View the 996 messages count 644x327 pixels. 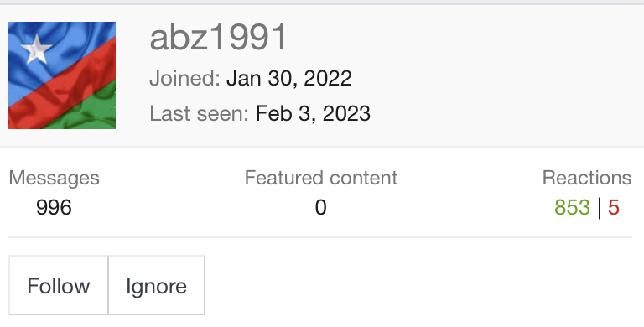(x=54, y=207)
